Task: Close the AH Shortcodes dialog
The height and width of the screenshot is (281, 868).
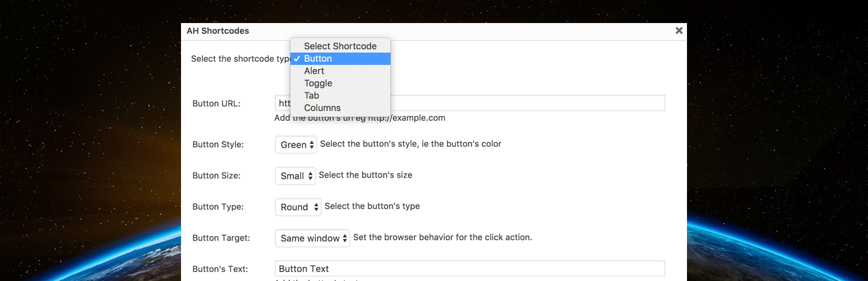Action: tap(679, 31)
